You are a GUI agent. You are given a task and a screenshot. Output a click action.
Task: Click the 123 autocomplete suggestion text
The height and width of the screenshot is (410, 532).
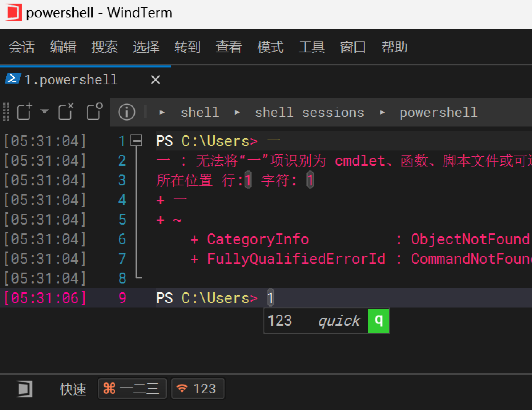click(x=280, y=321)
